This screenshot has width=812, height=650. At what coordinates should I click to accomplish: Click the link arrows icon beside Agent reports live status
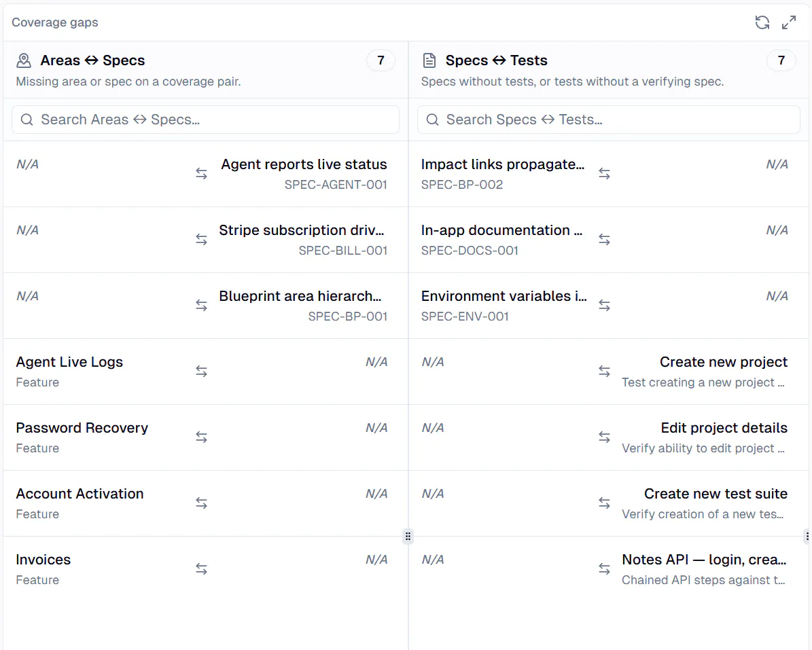pyautogui.click(x=201, y=173)
